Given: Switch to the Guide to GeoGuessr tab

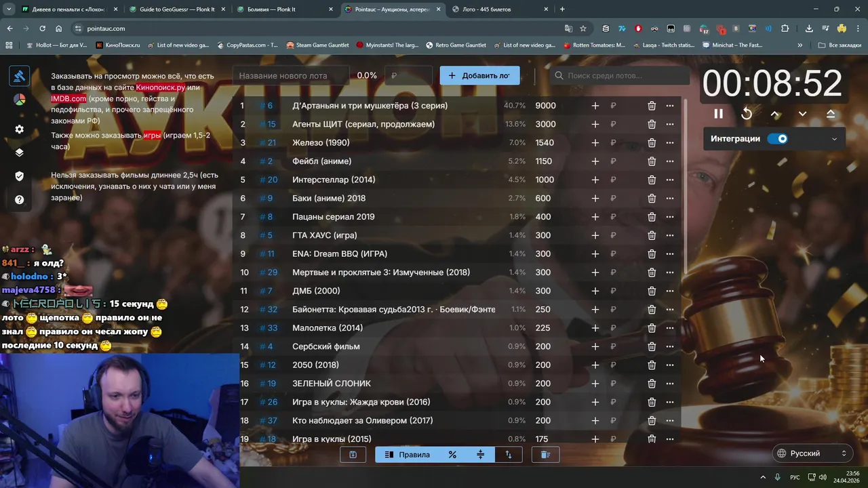Looking at the screenshot, I should coord(177,9).
